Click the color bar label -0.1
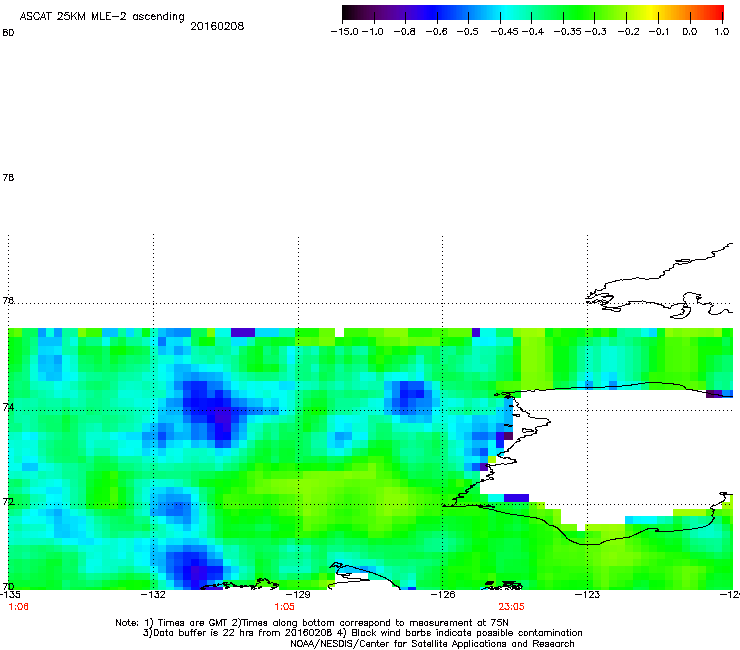The width and height of the screenshot is (740, 650). pos(659,32)
